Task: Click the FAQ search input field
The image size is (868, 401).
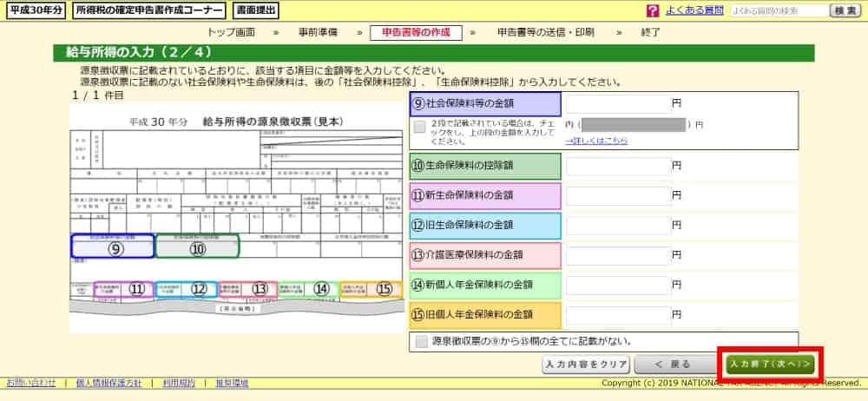Action: (778, 11)
